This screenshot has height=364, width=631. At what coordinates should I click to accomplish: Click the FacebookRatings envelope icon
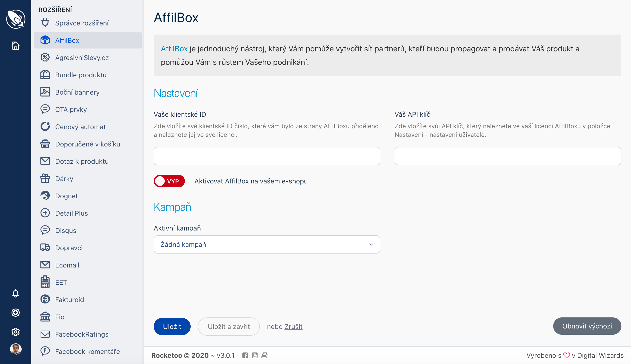[45, 334]
